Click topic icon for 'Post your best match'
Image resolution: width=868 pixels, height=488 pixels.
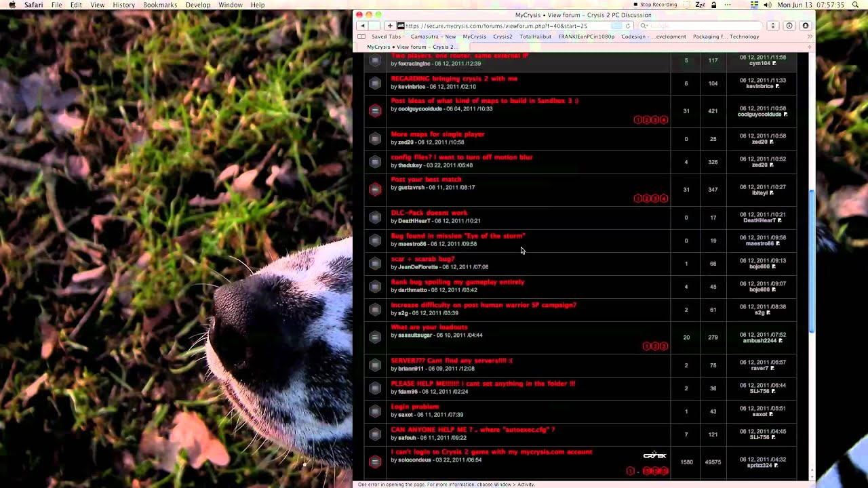[375, 189]
